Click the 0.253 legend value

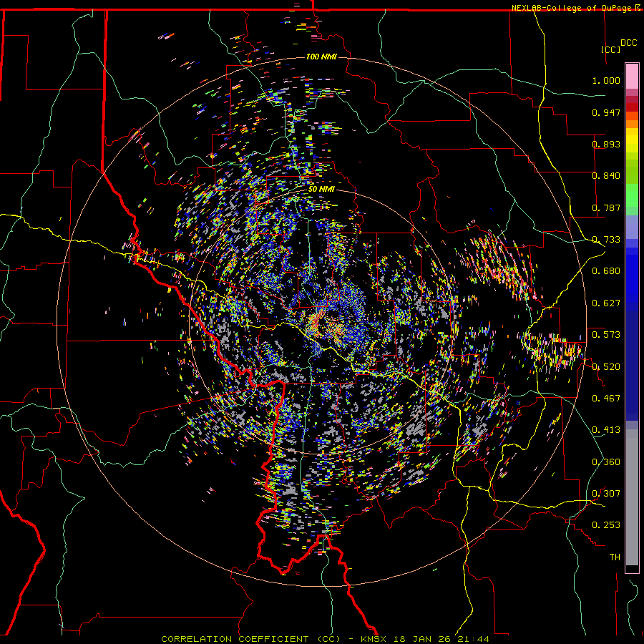(x=606, y=525)
